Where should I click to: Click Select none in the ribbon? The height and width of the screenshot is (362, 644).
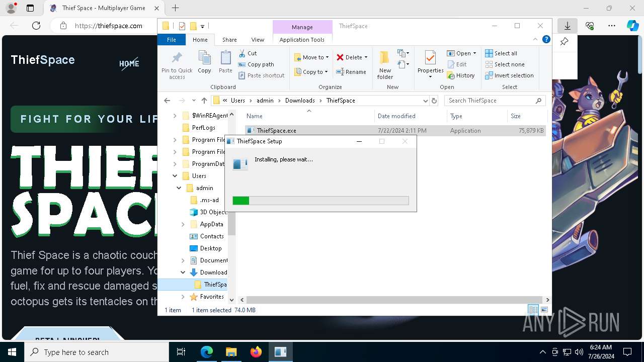tap(505, 64)
